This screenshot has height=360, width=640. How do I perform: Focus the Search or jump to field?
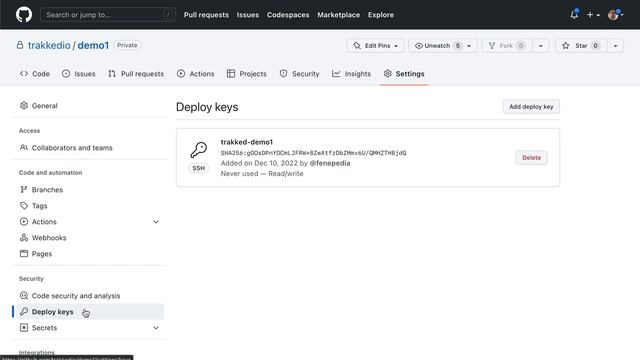(108, 15)
